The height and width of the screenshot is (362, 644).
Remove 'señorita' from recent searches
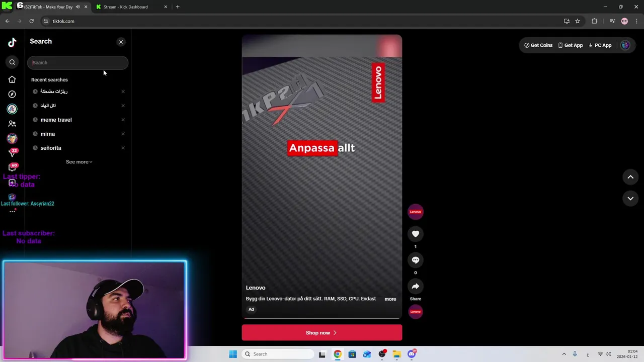pos(123,148)
